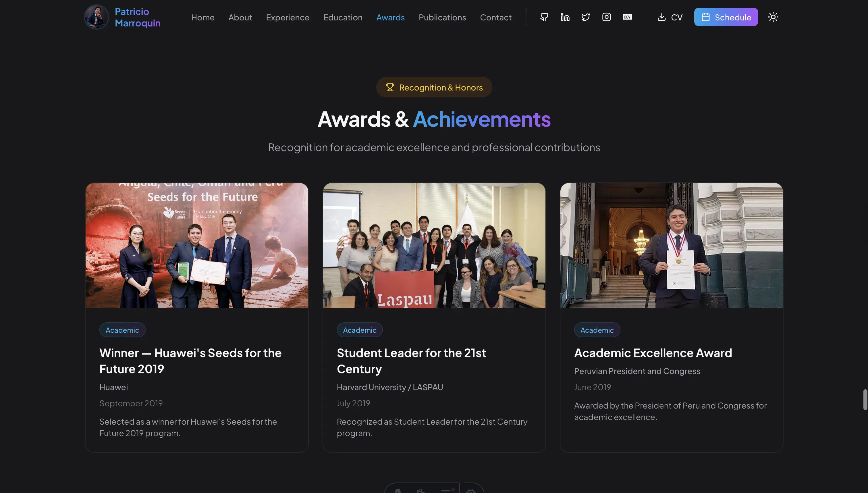This screenshot has width=868, height=493.
Task: Toggle light mode with sun icon
Action: [x=773, y=17]
